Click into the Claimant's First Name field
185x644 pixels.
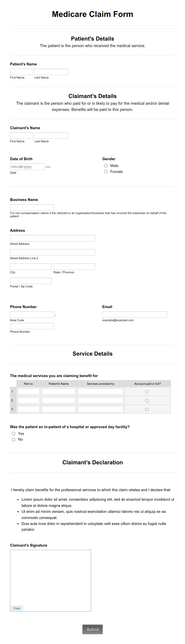click(x=21, y=135)
